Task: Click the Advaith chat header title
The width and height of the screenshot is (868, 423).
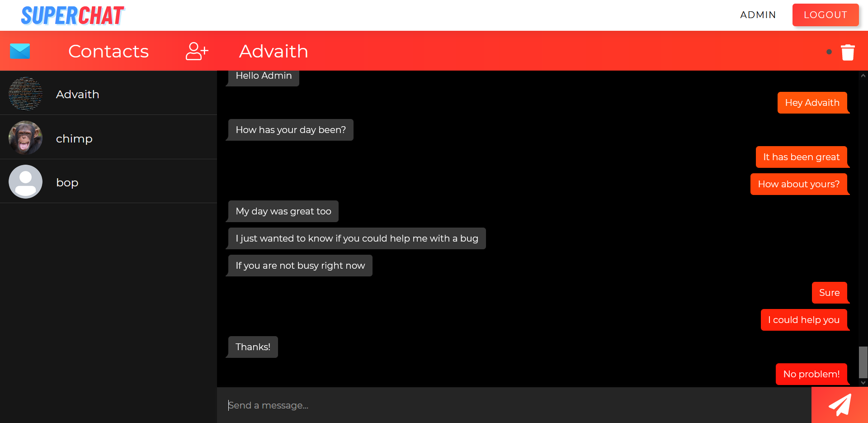Action: [x=274, y=51]
